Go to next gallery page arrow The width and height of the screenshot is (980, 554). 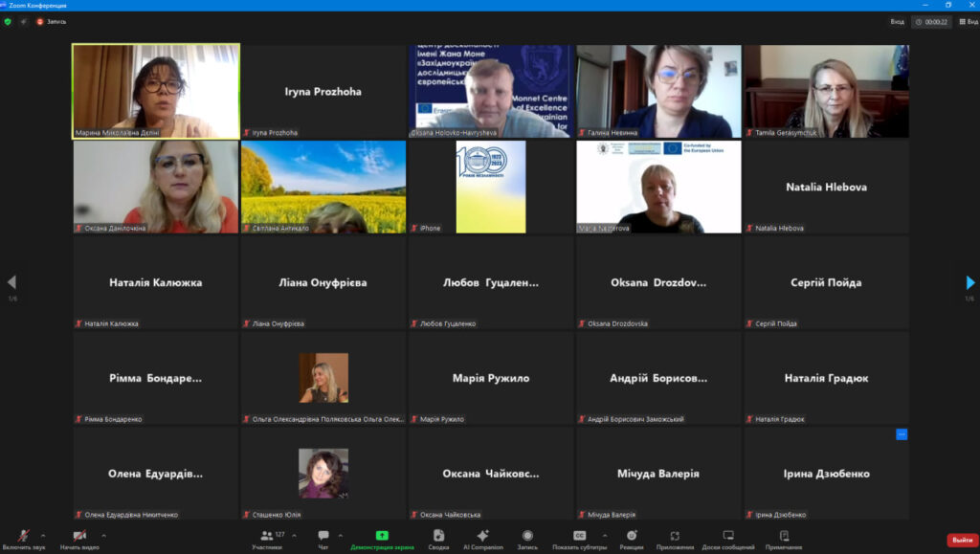pyautogui.click(x=969, y=282)
